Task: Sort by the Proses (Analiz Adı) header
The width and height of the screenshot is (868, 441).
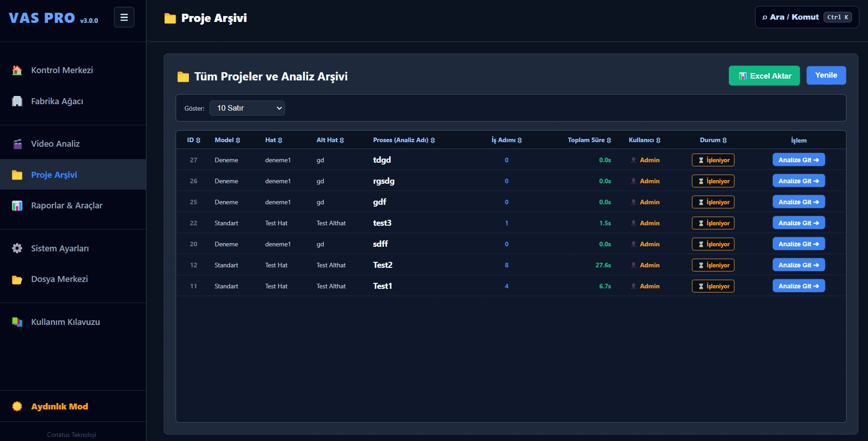Action: (x=404, y=140)
